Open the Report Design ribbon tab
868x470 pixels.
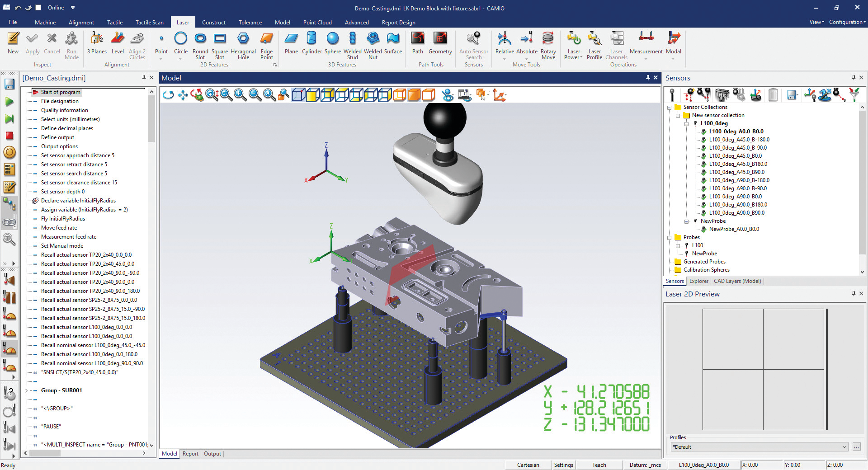(x=398, y=22)
